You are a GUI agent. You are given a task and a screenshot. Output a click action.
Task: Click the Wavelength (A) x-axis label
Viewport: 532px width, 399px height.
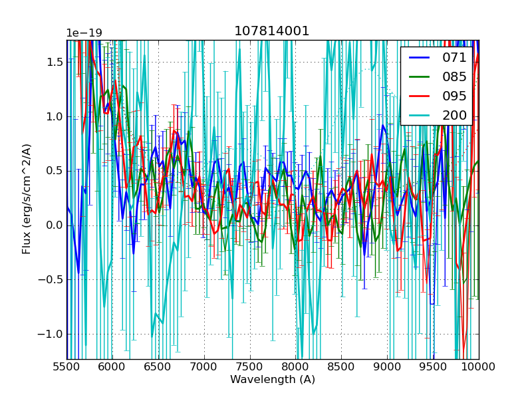[x=273, y=380]
